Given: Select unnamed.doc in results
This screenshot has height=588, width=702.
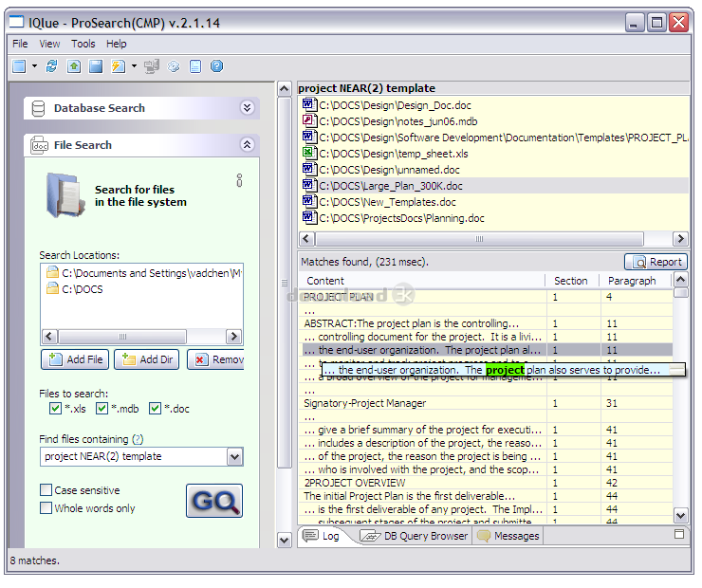Looking at the screenshot, I should tap(381, 170).
